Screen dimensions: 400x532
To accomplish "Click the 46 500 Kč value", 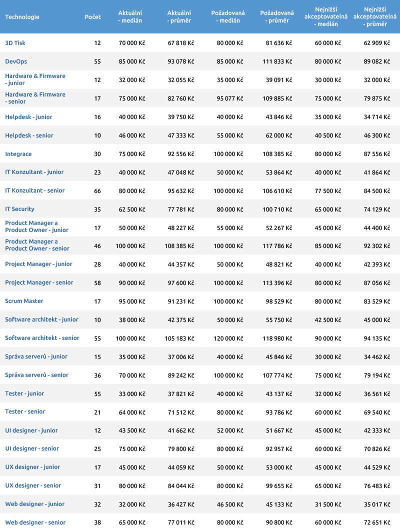I will coord(230,504).
